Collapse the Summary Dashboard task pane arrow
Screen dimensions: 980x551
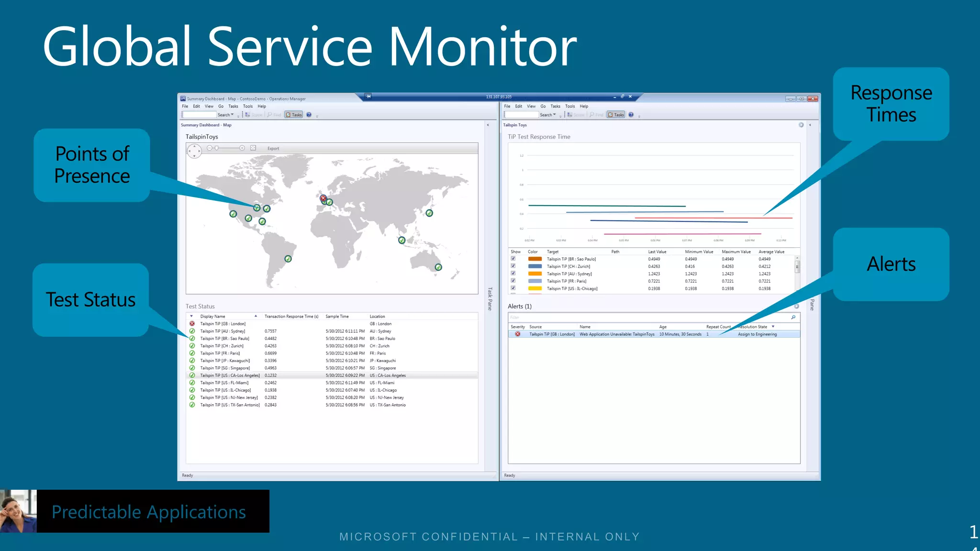coord(488,125)
